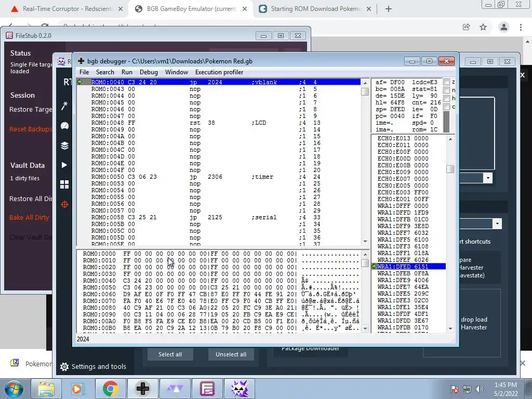Click the four-squares grid icon in RTC sidebar
This screenshot has width=532, height=399.
point(64,184)
